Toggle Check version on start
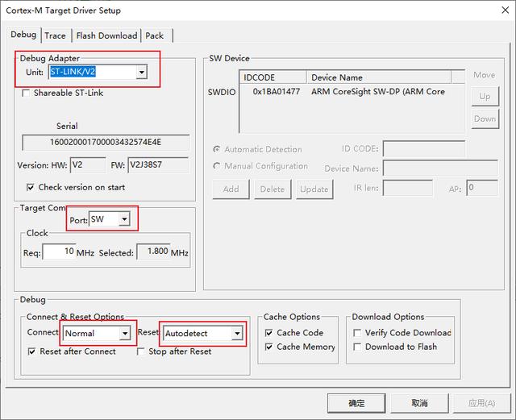 click(31, 187)
